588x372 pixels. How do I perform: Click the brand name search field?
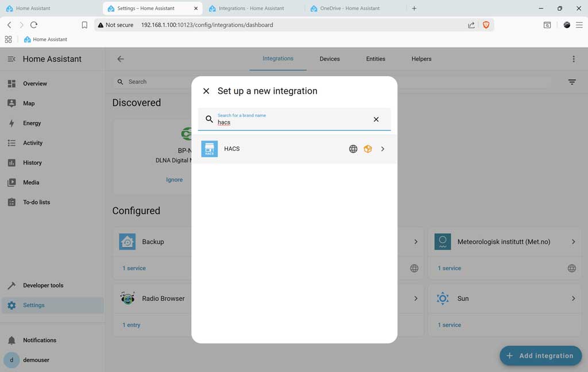coord(294,119)
